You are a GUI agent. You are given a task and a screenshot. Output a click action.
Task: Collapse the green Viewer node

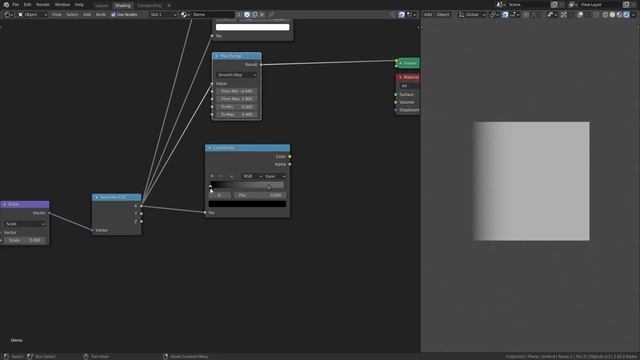pos(400,63)
